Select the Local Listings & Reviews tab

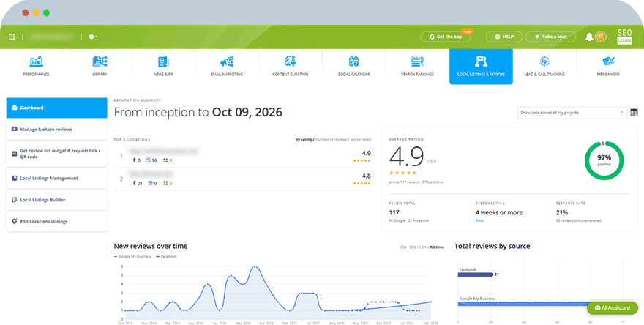pyautogui.click(x=481, y=67)
